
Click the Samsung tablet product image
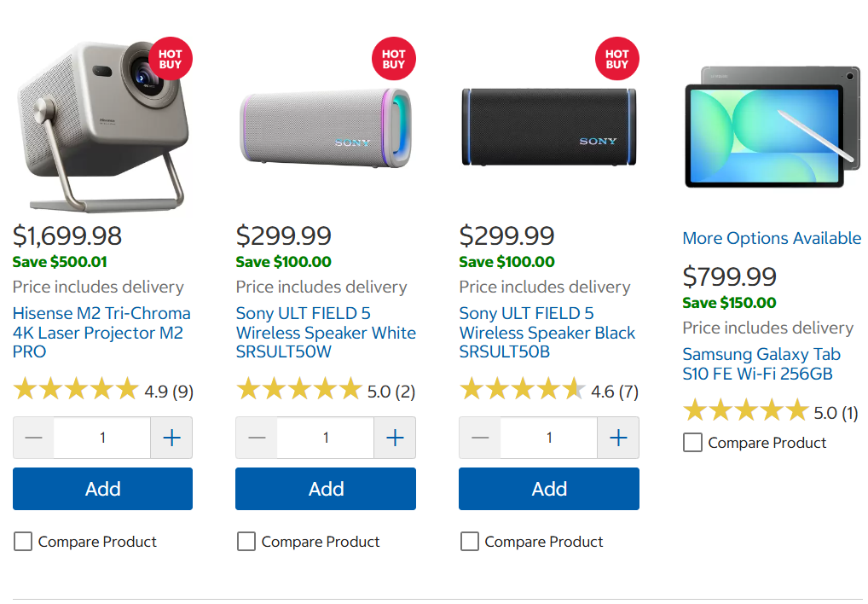click(x=772, y=127)
